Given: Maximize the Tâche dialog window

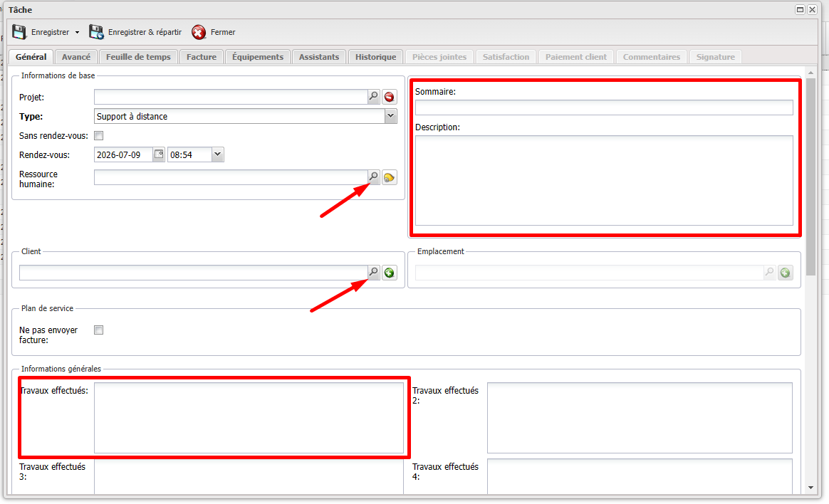Looking at the screenshot, I should 801,9.
